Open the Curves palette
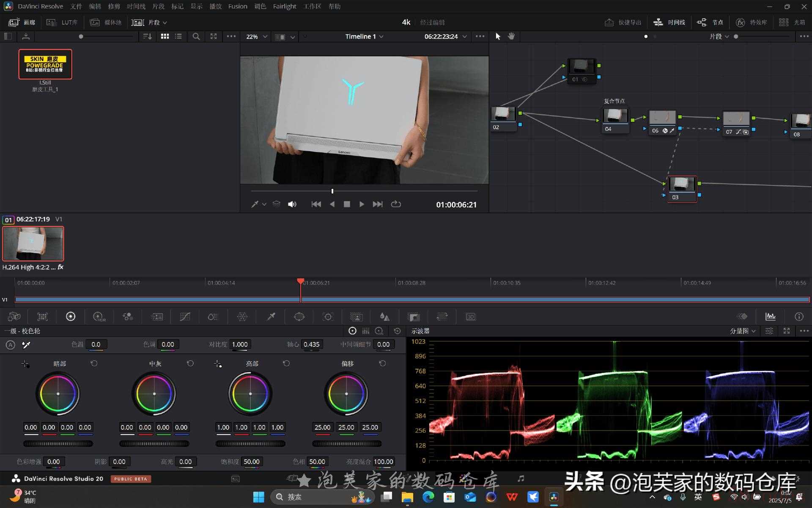The image size is (812, 508). click(185, 317)
